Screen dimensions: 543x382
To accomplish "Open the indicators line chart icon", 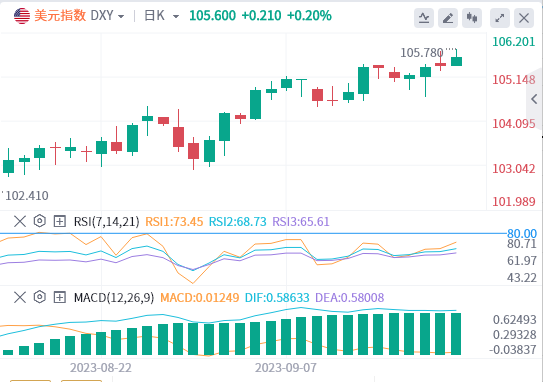I will [x=424, y=17].
